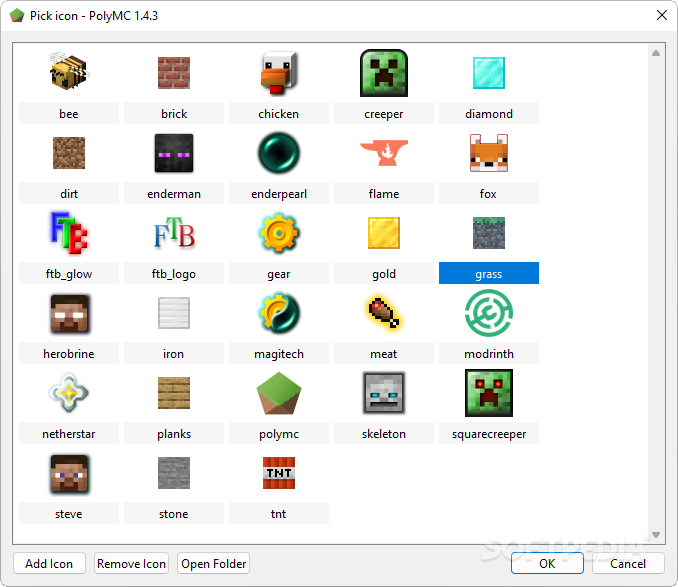The image size is (678, 587).
Task: Click the "diamond" label text
Action: point(489,114)
